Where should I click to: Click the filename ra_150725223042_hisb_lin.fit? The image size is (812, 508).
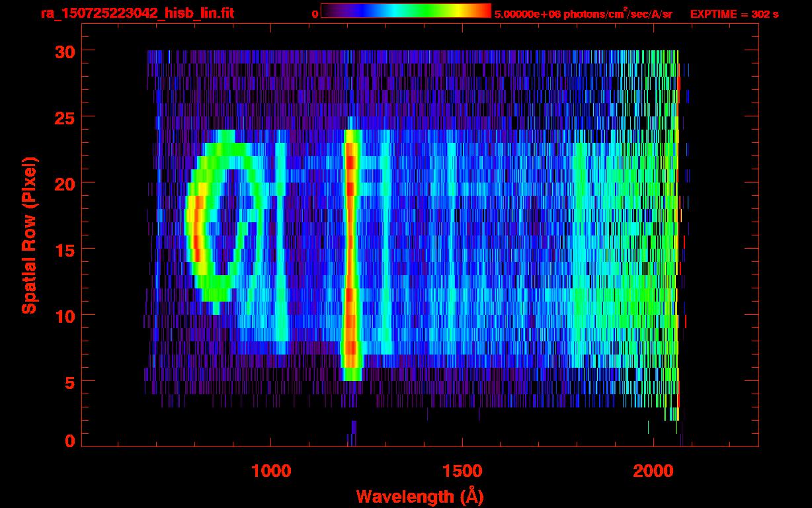click(137, 13)
